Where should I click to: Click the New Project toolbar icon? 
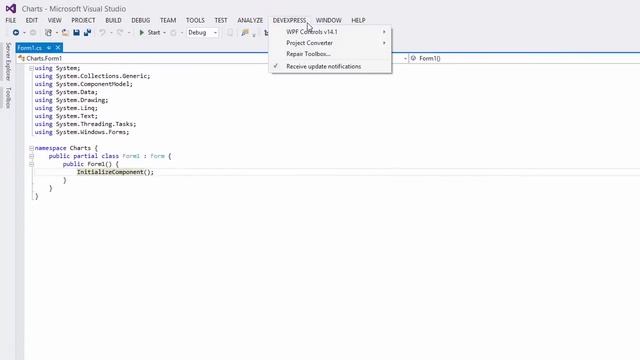point(48,33)
